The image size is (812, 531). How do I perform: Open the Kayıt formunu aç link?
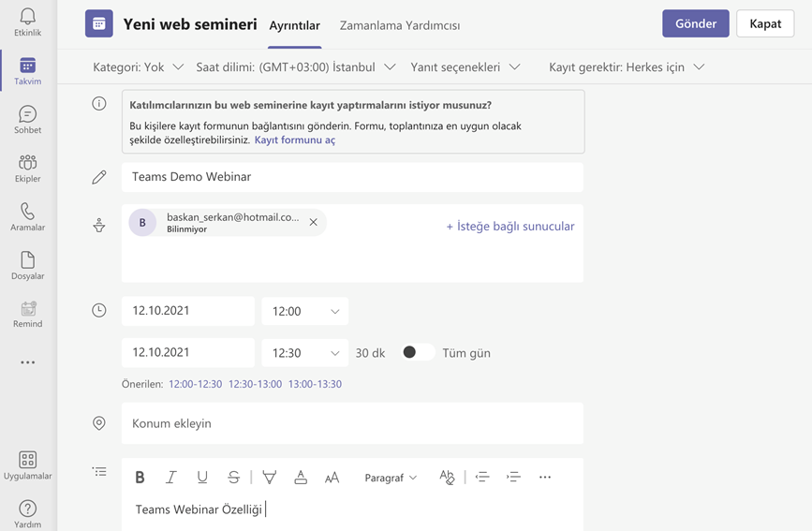[295, 140]
